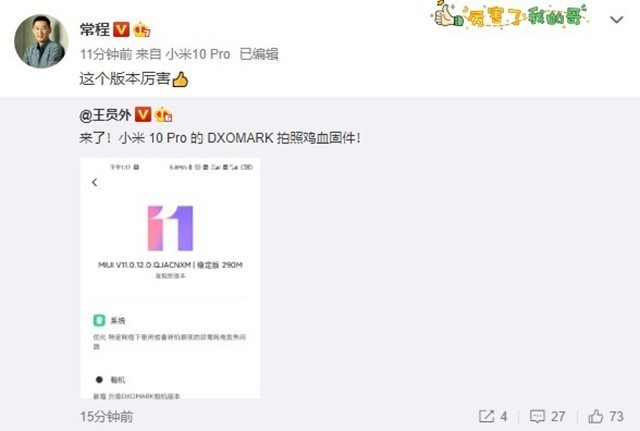Screen dimensions: 640x431
Task: Click the 15分钟前 original post timestamp
Action: click(x=107, y=417)
